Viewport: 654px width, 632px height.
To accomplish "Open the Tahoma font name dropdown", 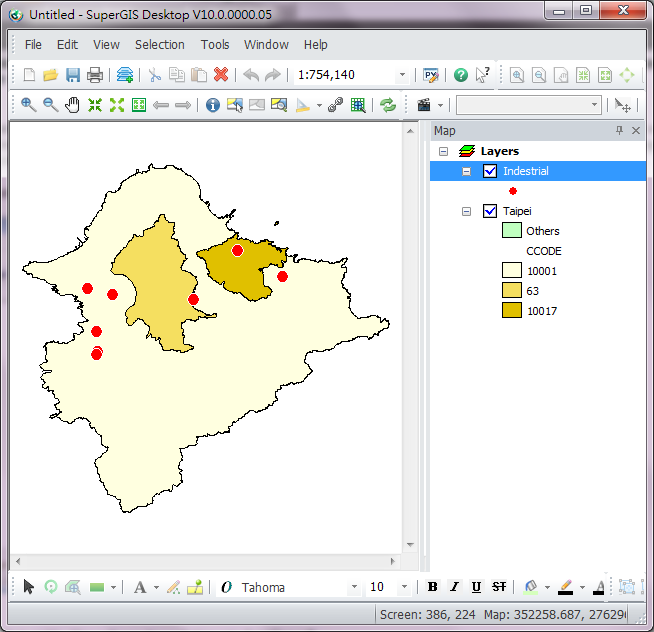I will point(354,587).
